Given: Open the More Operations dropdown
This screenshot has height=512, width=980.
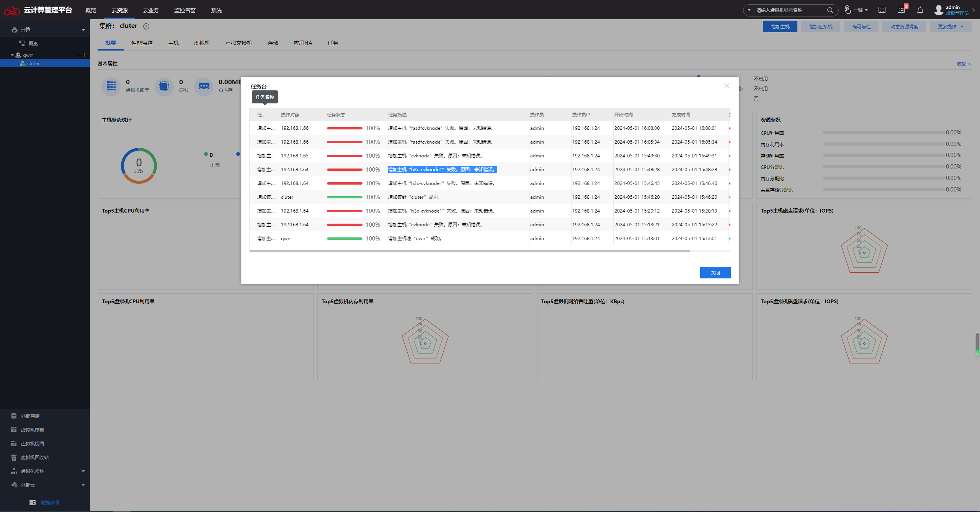Looking at the screenshot, I should click(951, 26).
